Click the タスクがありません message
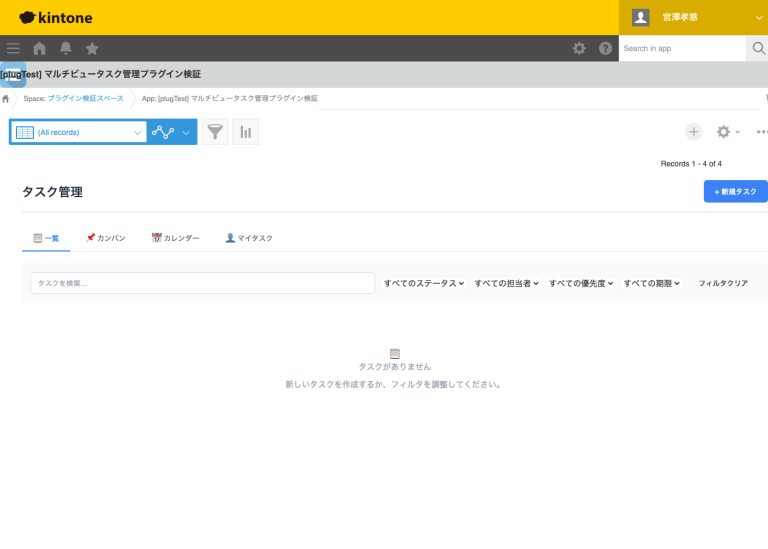 tap(395, 366)
